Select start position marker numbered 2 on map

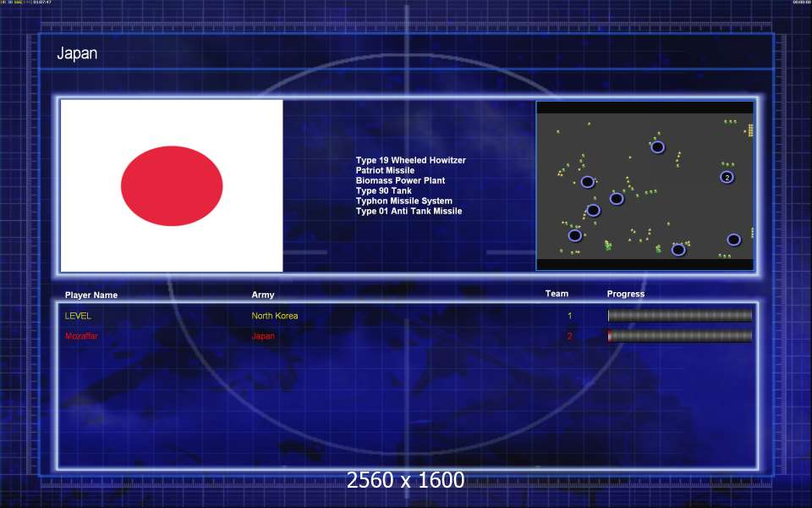[727, 177]
